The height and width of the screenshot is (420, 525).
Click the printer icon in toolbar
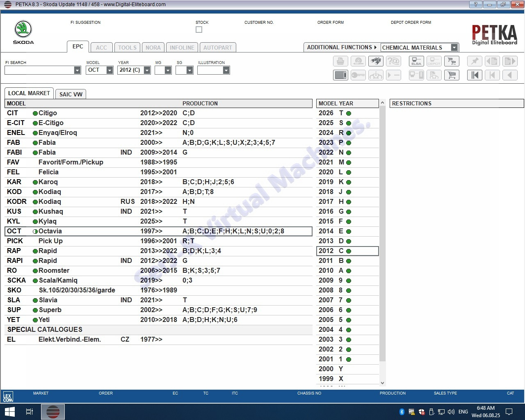pyautogui.click(x=340, y=62)
